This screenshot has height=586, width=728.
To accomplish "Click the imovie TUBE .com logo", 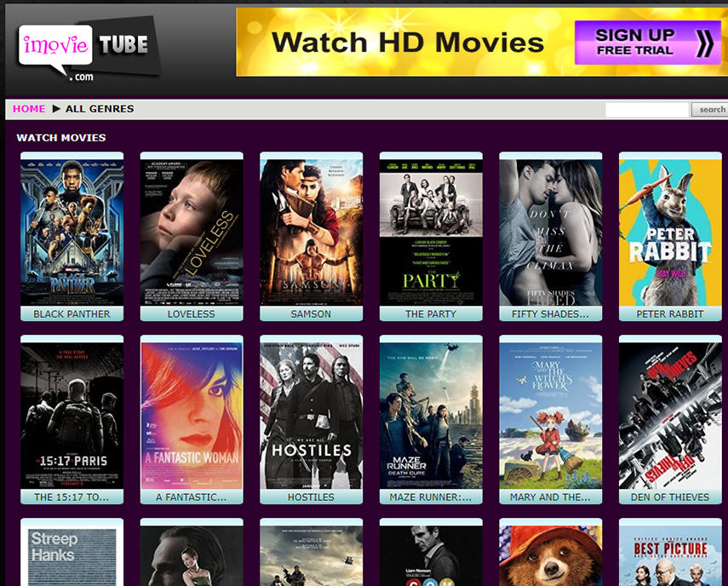I will point(89,49).
